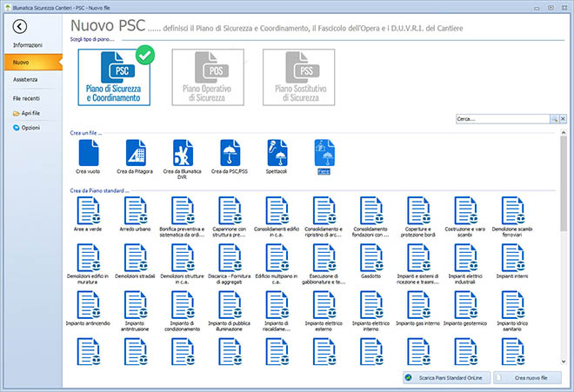
Task: Open the Informazioni menu item
Action: click(x=27, y=44)
